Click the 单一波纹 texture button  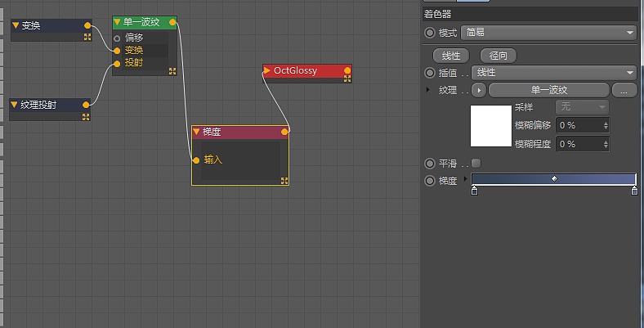pos(549,90)
